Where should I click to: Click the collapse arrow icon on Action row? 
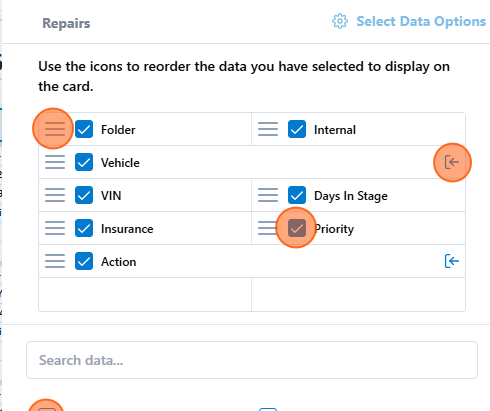[x=452, y=261]
